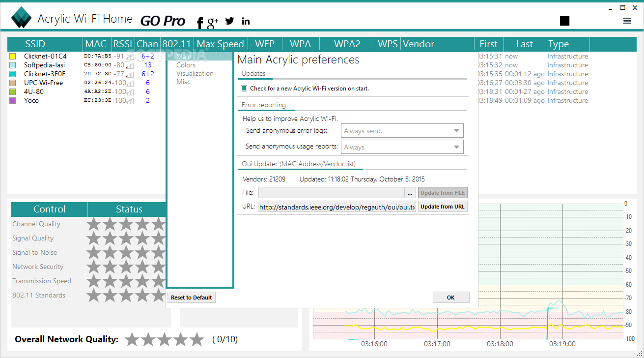
Task: Click the tan color swatch for UPC Wi-Free
Action: (13, 83)
